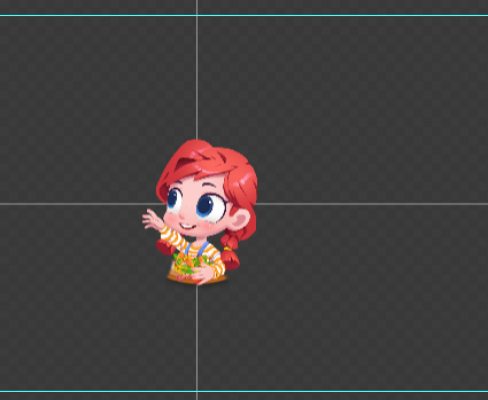Click the character's smaller left eye
The width and height of the screenshot is (488, 400).
[174, 199]
